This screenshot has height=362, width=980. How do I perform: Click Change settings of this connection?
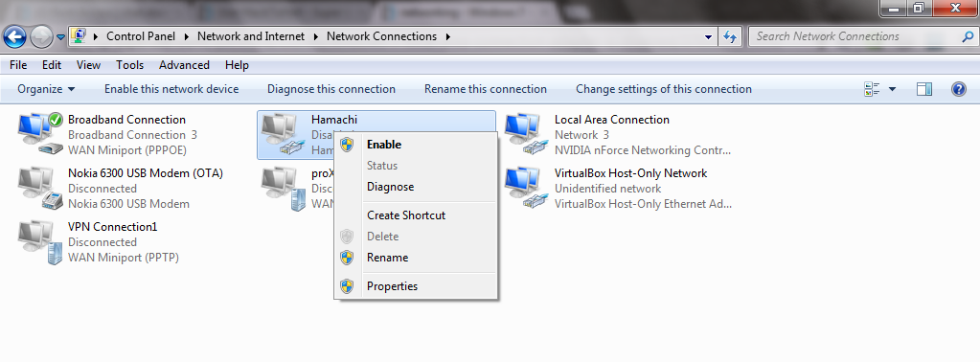(x=664, y=89)
